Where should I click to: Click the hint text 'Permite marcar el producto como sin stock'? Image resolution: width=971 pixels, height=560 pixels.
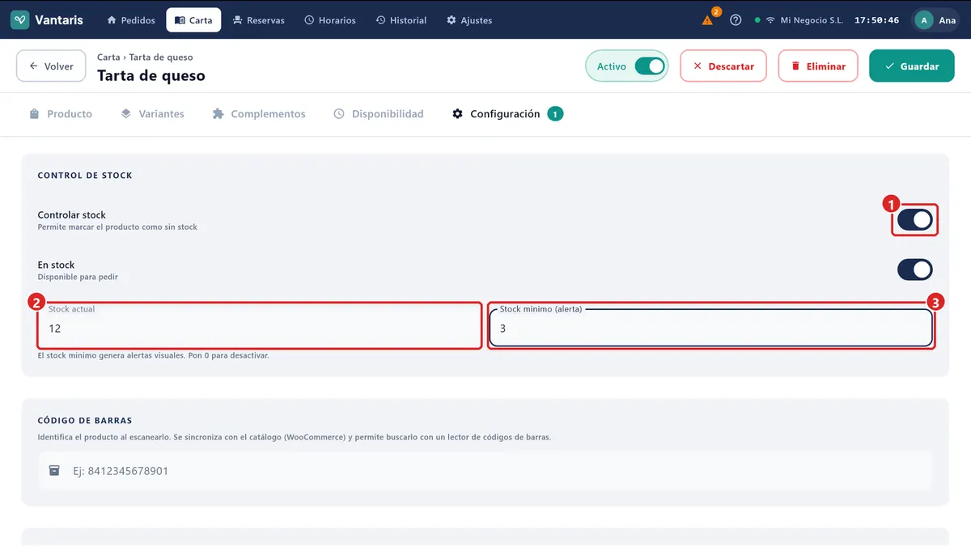tap(117, 227)
